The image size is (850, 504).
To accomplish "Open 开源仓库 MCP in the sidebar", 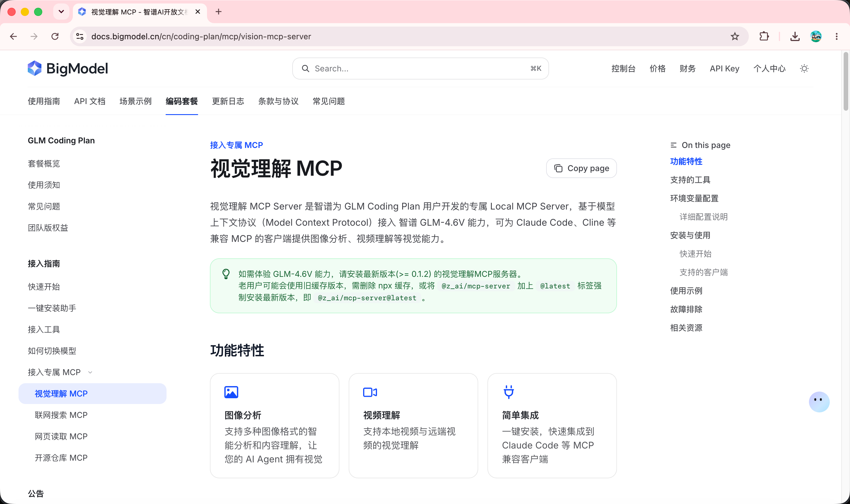I will coord(61,458).
